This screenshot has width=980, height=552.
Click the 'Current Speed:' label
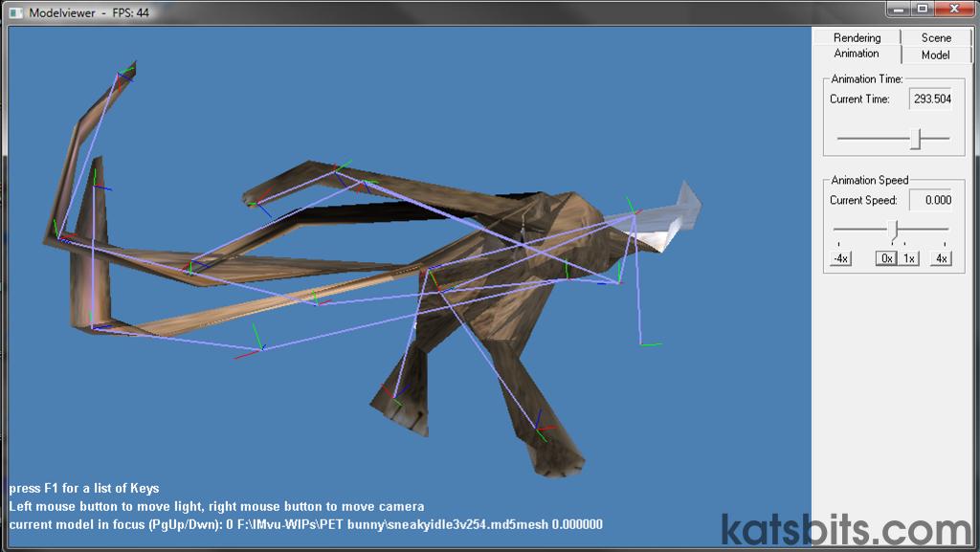863,200
